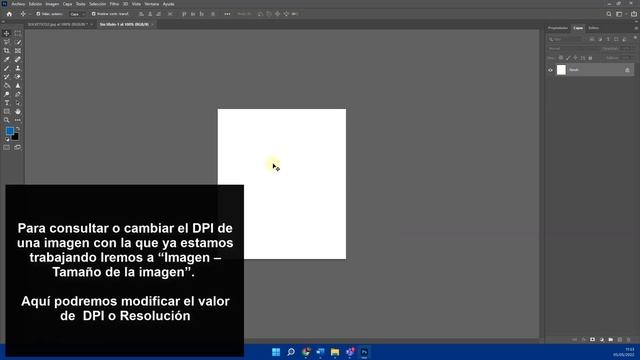Open the Edit Toolbar three-dots button
The height and width of the screenshot is (360, 640).
[18, 120]
